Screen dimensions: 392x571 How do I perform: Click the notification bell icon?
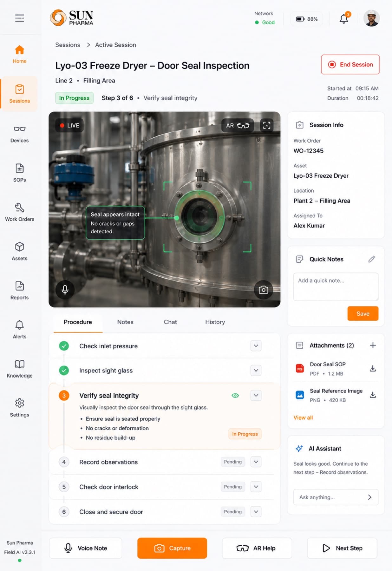[x=344, y=19]
